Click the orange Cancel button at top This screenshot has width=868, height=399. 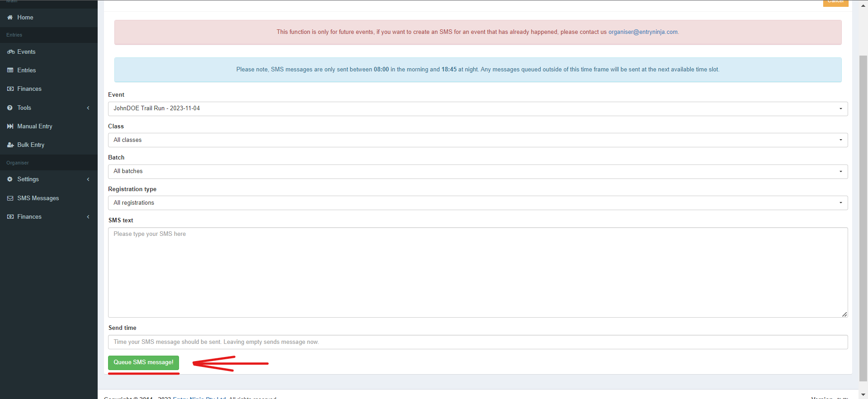[x=835, y=3]
